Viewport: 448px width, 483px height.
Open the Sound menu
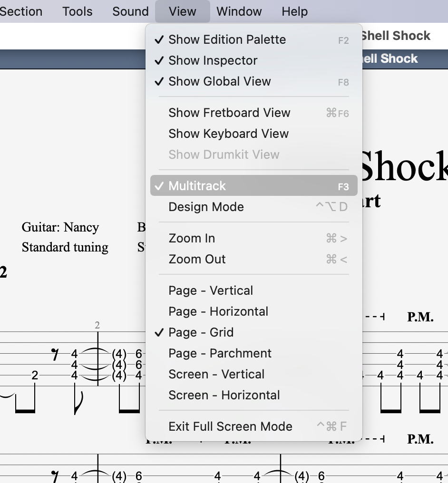(x=130, y=11)
